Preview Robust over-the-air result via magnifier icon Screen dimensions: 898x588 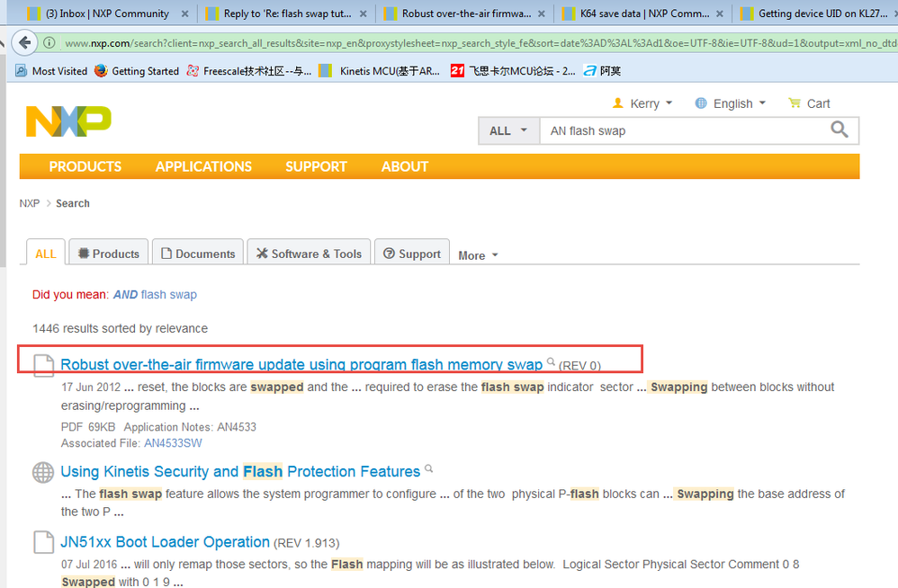tap(551, 361)
